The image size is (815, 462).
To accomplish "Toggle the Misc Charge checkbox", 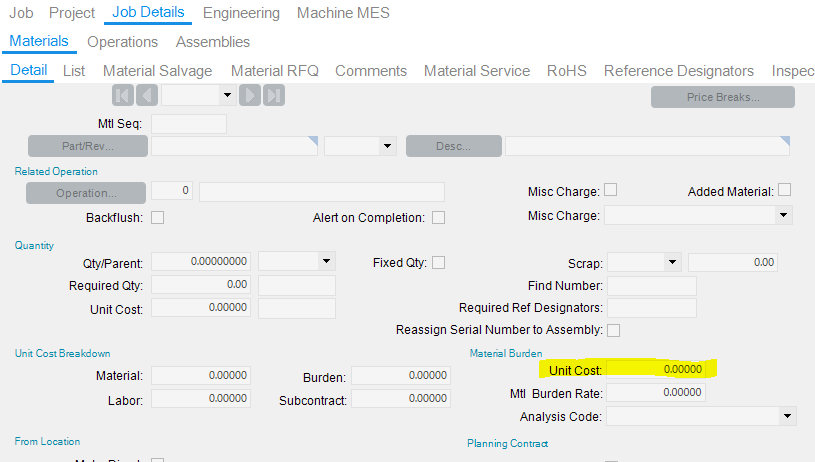I will click(x=611, y=190).
